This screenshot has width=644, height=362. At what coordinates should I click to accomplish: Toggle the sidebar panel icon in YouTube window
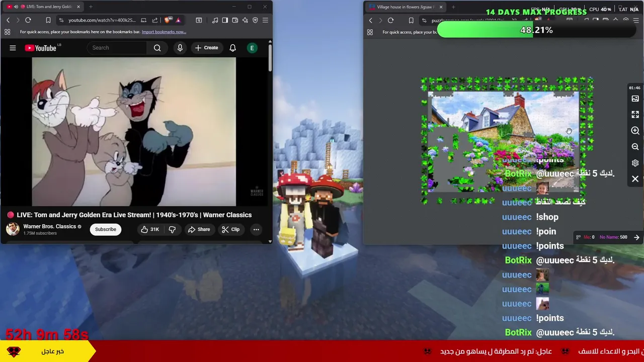(225, 20)
